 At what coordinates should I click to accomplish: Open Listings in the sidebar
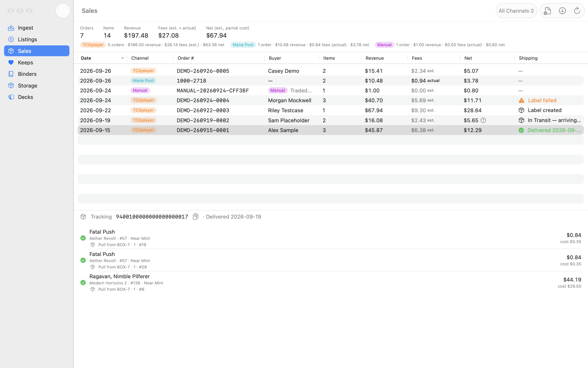[37, 39]
